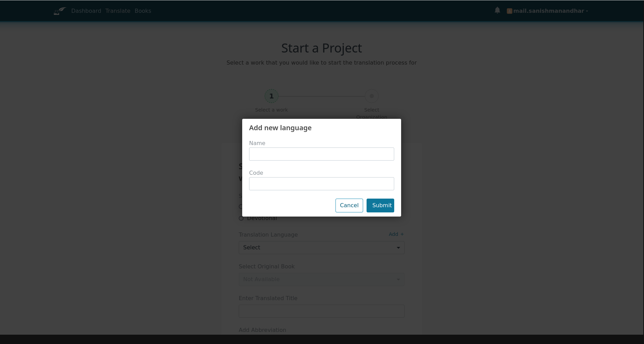644x344 pixels.
Task: Click the Enter Translated Title field
Action: tap(321, 311)
